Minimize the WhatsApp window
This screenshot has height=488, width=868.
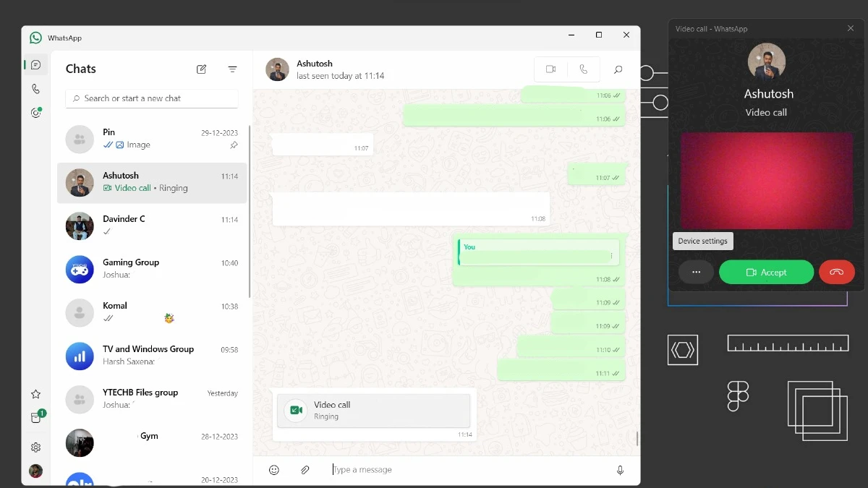coord(571,35)
